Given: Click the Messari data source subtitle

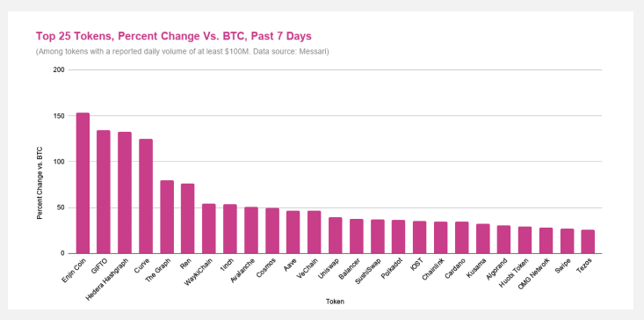Looking at the screenshot, I should coord(183,52).
